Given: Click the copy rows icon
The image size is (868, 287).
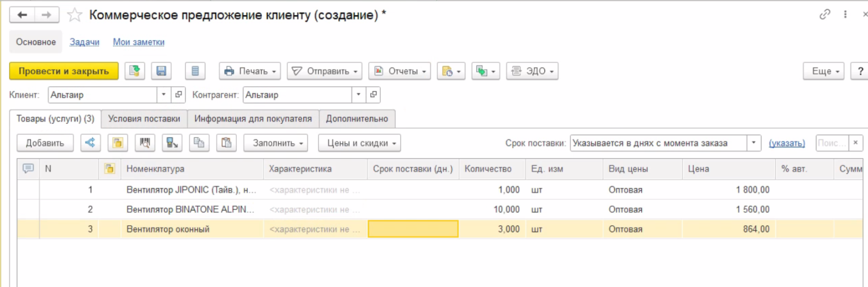Looking at the screenshot, I should [197, 143].
